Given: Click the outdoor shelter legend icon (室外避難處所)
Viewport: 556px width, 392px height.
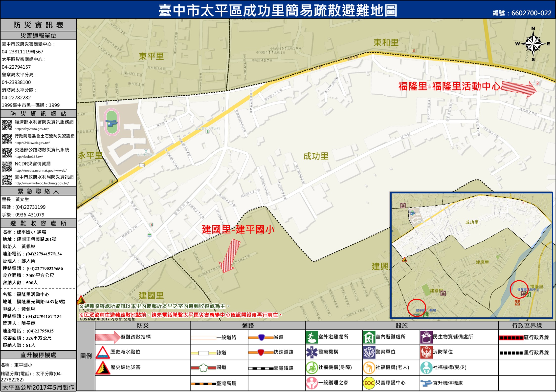Looking at the screenshot, I should point(311,337).
